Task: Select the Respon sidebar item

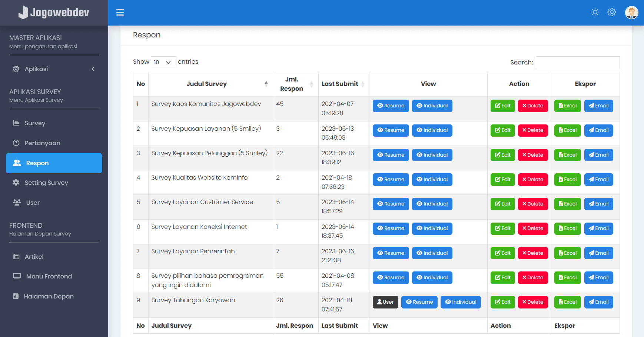Action: [x=54, y=163]
